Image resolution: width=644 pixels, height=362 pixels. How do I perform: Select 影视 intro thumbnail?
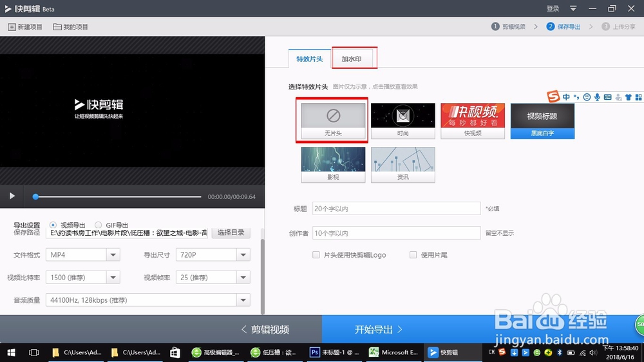pos(333,165)
